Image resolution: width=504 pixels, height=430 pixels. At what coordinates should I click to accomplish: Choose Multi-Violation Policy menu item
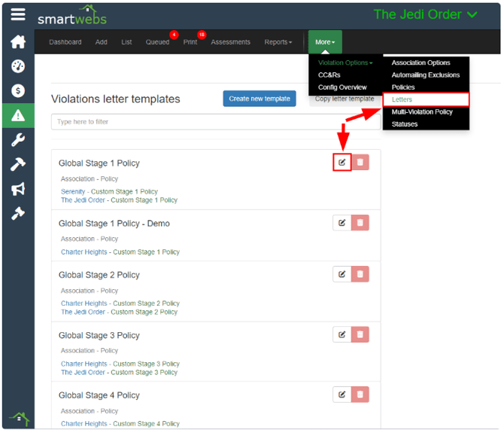coord(422,111)
